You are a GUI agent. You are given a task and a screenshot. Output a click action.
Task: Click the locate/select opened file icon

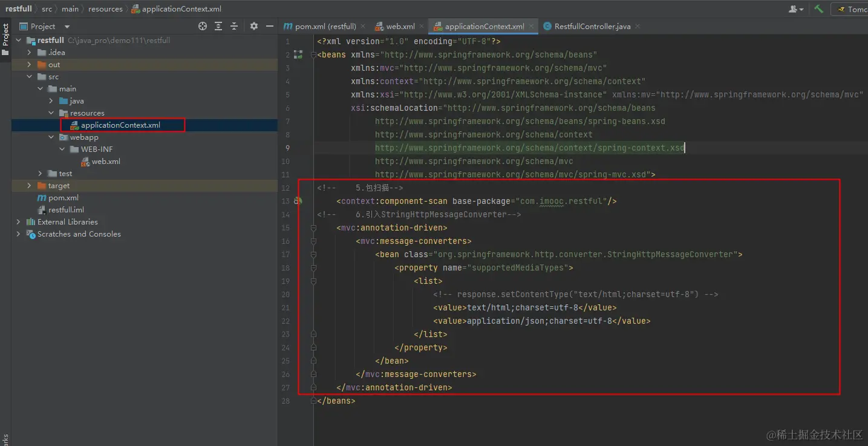point(203,26)
